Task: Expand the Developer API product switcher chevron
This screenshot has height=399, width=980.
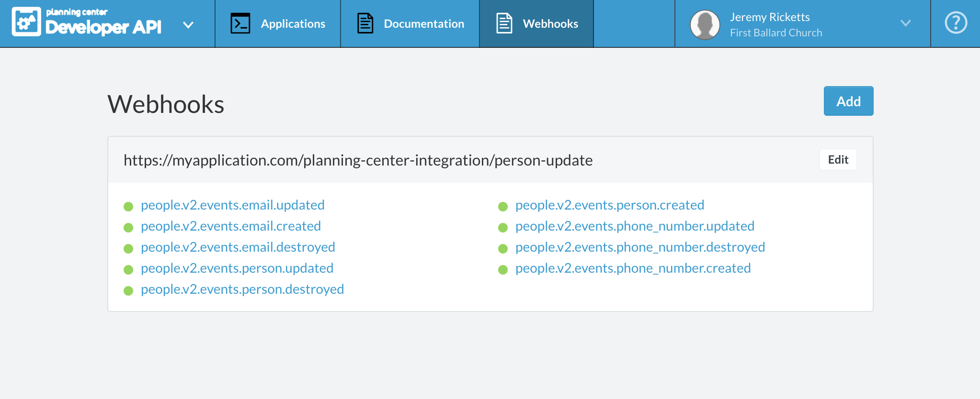Action: pyautogui.click(x=188, y=25)
